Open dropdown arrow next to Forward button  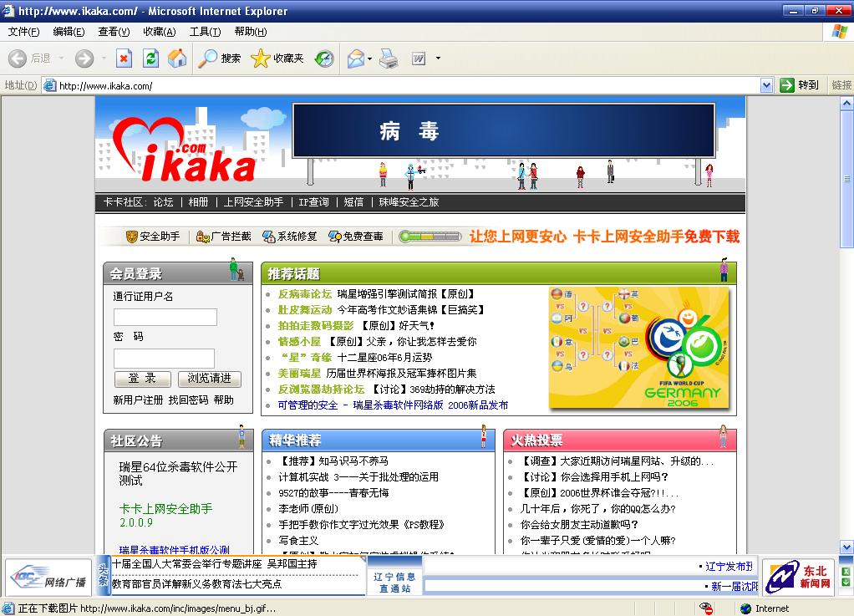coord(104,59)
